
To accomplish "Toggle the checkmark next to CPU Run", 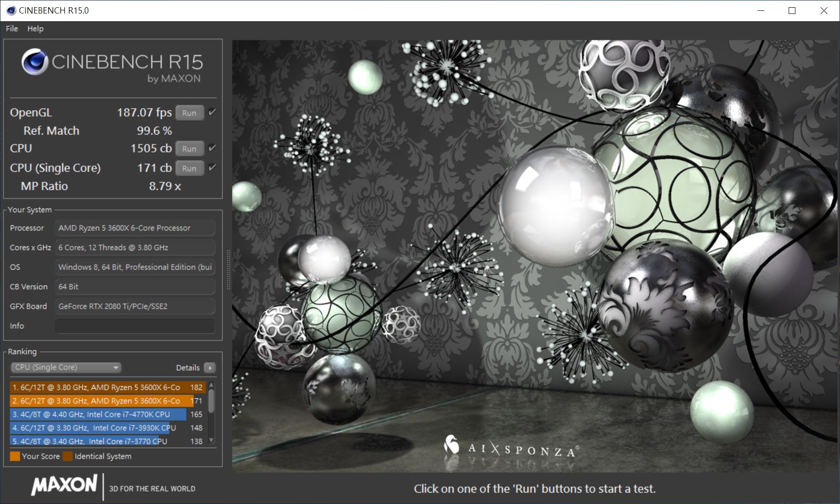I will point(212,148).
